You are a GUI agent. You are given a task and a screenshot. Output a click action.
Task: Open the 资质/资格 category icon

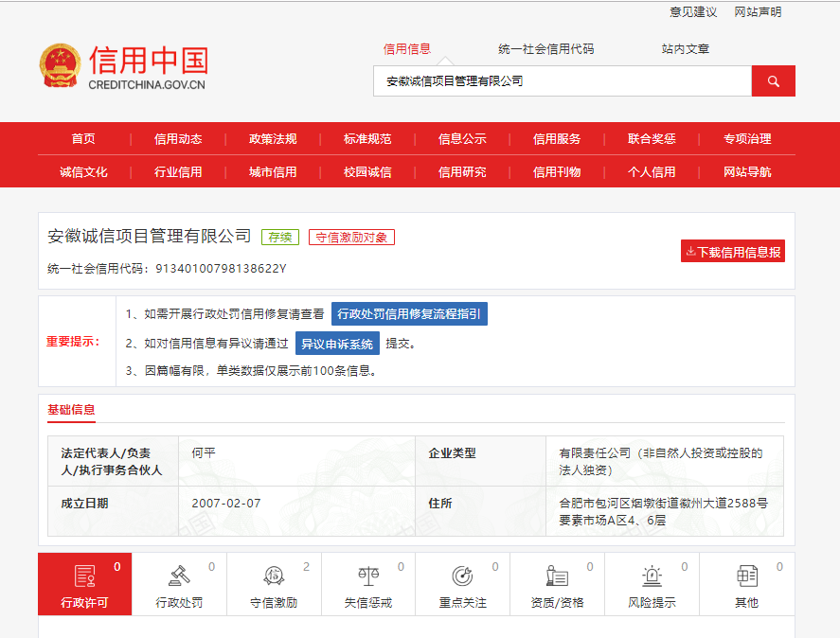pos(557,576)
